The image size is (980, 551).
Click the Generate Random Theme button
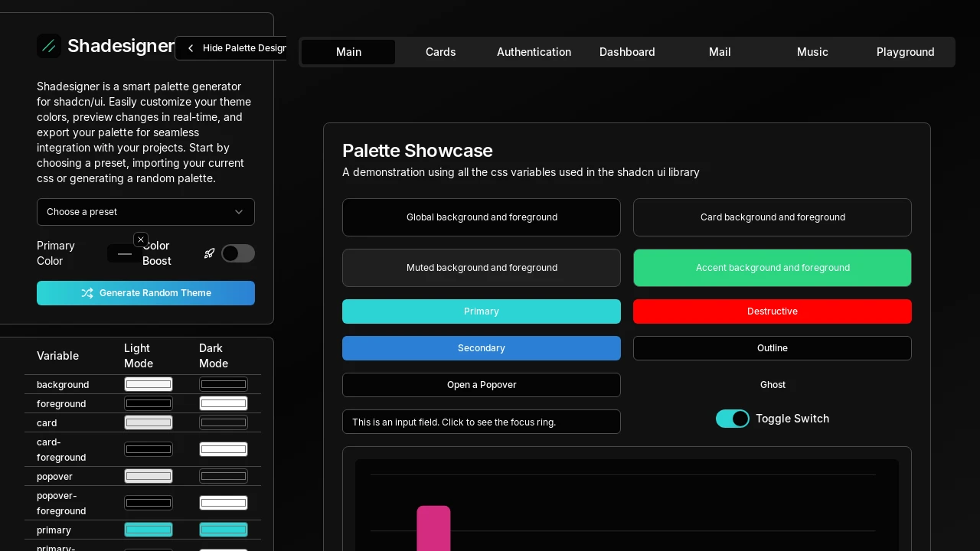tap(145, 293)
